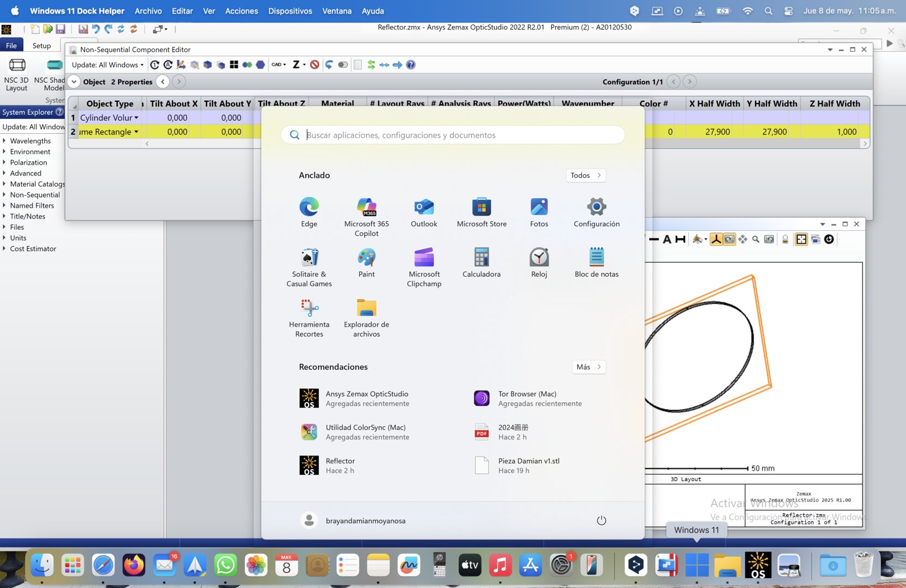
Task: Toggle the rotate view button in 3D Layout
Action: pyautogui.click(x=729, y=239)
